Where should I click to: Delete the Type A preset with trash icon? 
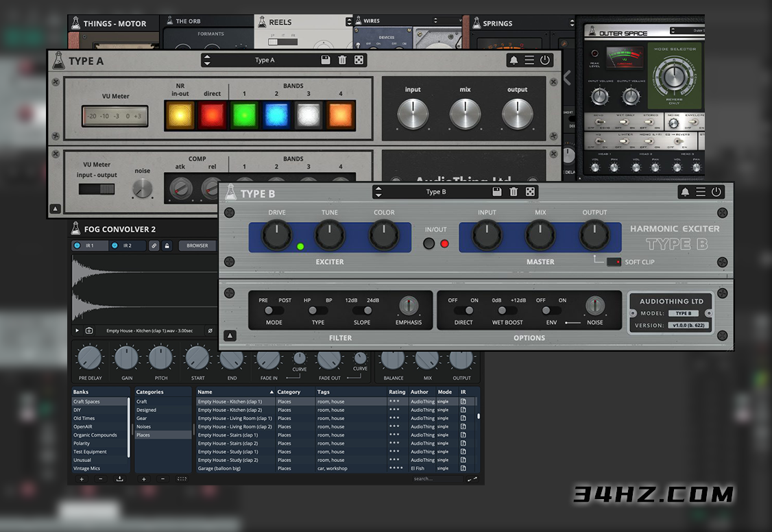342,60
